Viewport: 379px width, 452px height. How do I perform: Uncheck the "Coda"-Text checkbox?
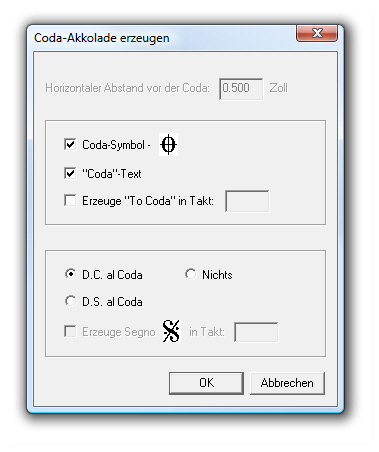[70, 174]
